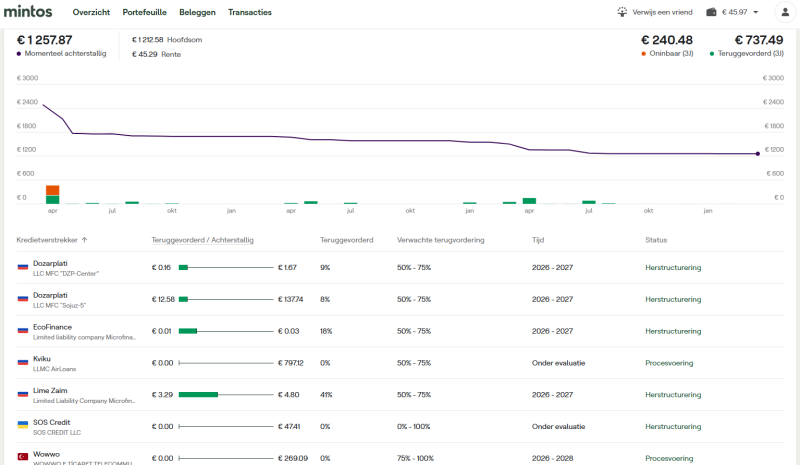Viewport: 800px width, 465px height.
Task: Click the wallet icon in header
Action: pyautogui.click(x=711, y=12)
